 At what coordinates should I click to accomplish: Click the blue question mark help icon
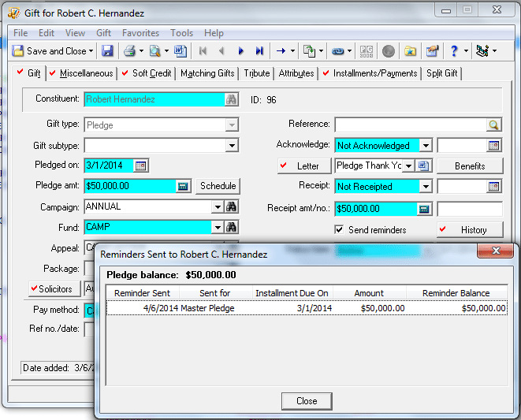click(454, 51)
